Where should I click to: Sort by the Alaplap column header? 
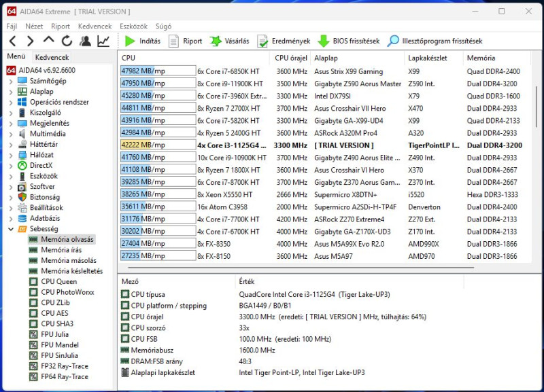click(x=358, y=58)
